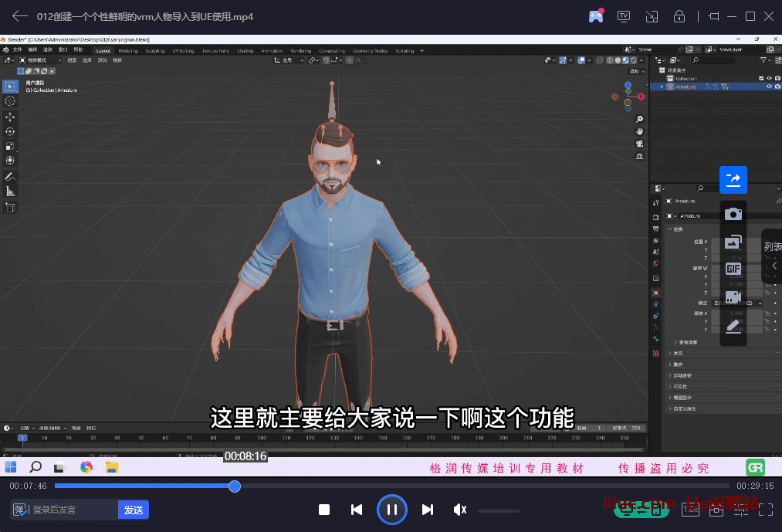The height and width of the screenshot is (532, 782).
Task: Open the TV casting icon in title bar
Action: [624, 16]
